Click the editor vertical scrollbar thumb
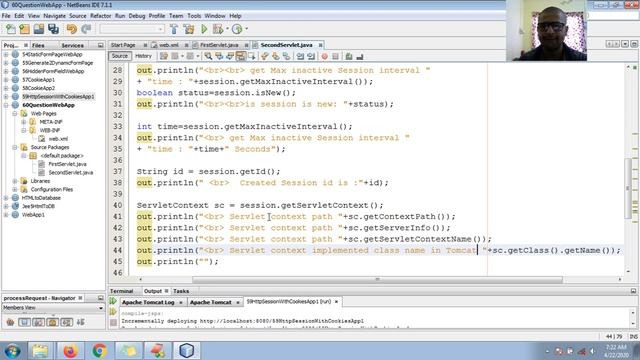640x360 pixels. click(628, 188)
